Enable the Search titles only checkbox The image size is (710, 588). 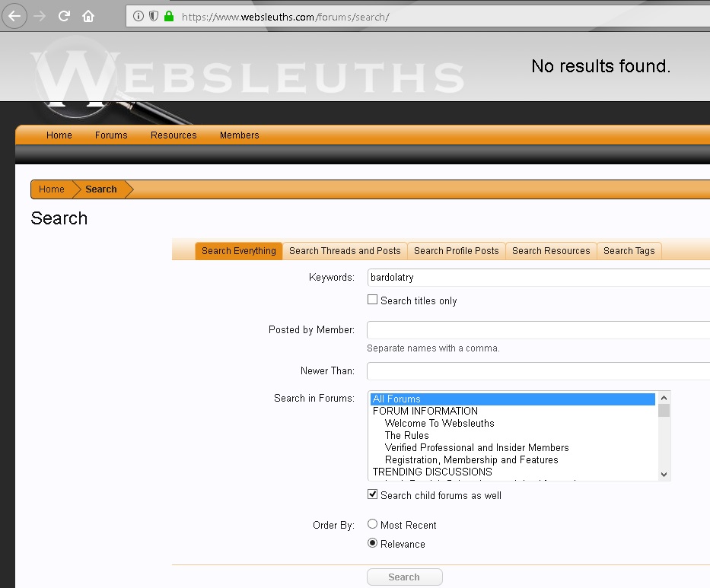click(373, 300)
